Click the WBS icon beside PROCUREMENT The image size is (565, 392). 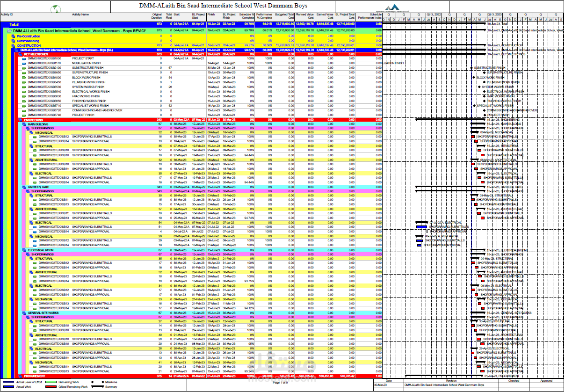[x=20, y=376]
